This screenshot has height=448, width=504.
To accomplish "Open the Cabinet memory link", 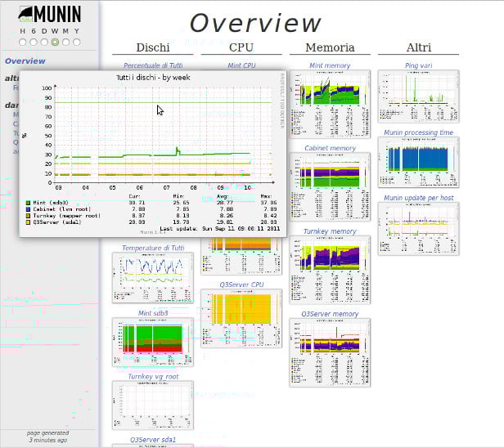I will [330, 148].
